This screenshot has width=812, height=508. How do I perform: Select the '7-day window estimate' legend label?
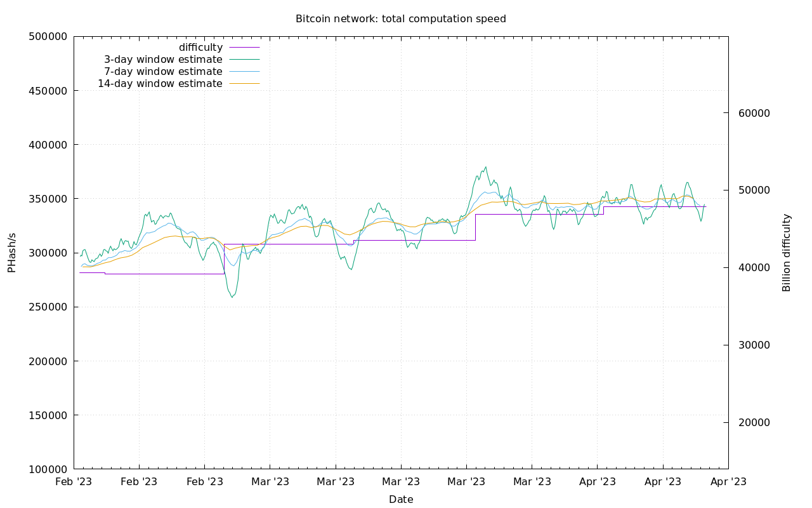coord(163,72)
